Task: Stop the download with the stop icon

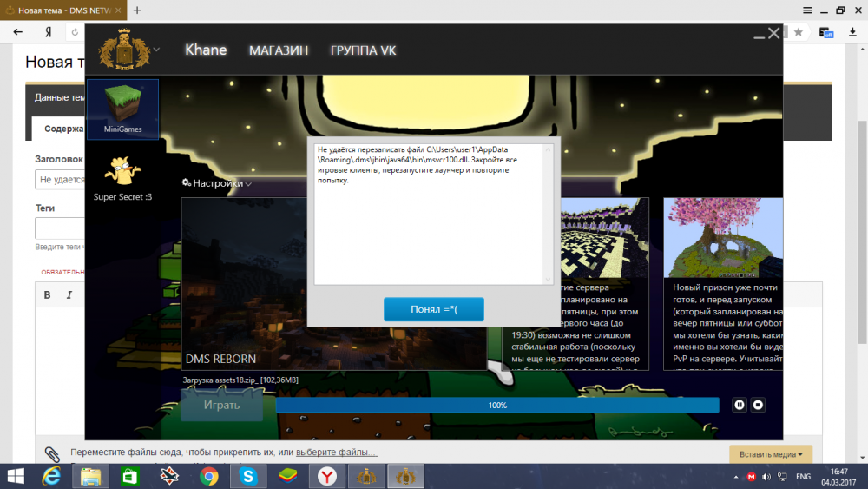Action: (758, 405)
